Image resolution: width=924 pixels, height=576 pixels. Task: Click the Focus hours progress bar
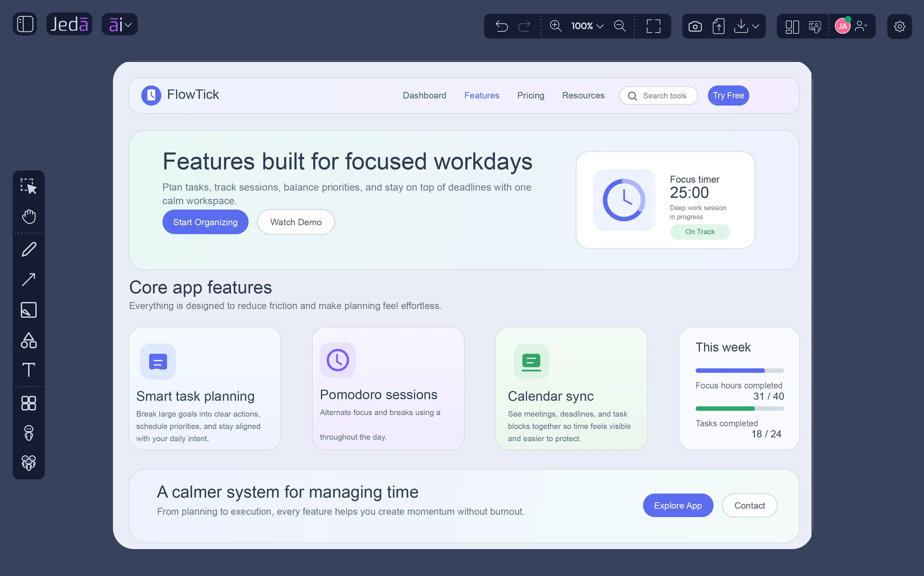point(739,371)
